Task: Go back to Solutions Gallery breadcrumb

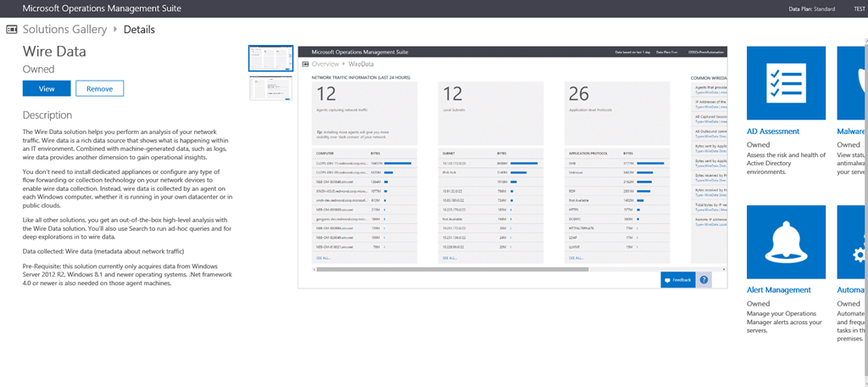Action: click(65, 30)
